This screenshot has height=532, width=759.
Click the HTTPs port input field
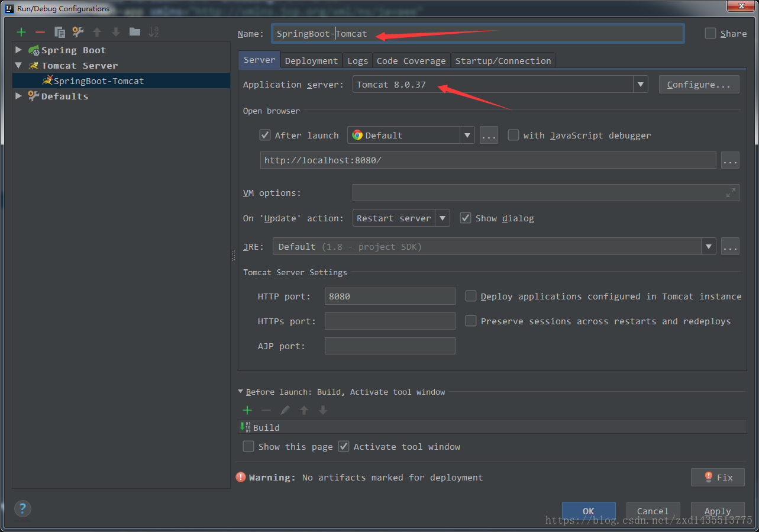tap(390, 321)
